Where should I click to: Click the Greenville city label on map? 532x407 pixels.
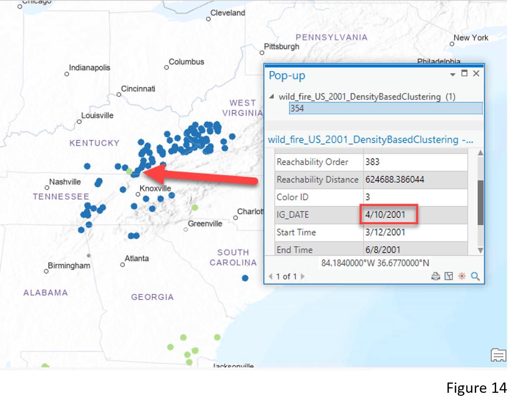(x=205, y=224)
